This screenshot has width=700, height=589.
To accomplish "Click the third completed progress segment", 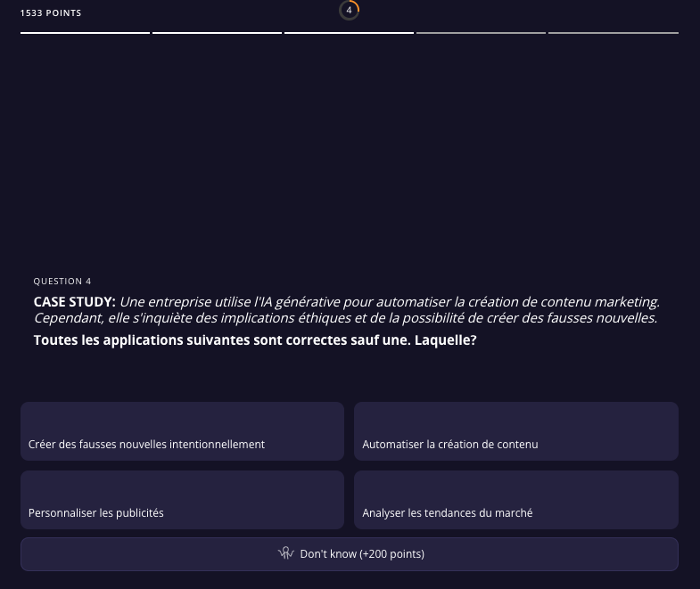I will coord(349,33).
